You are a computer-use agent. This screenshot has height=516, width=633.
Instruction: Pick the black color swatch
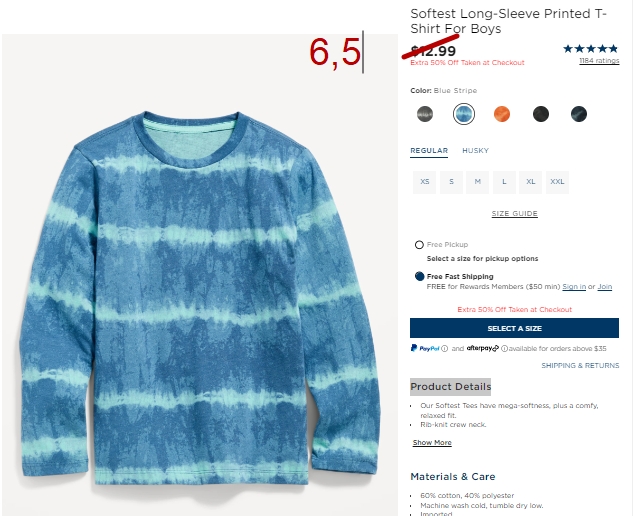541,114
